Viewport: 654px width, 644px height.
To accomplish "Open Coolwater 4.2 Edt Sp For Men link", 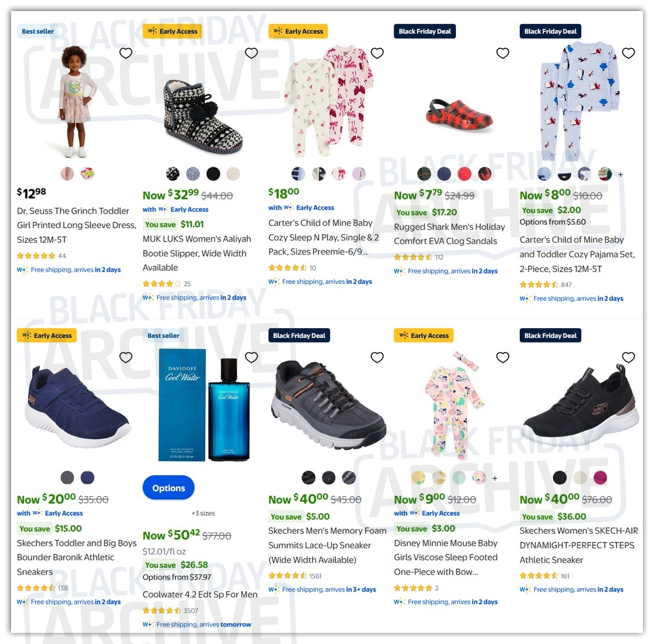I will tap(200, 595).
